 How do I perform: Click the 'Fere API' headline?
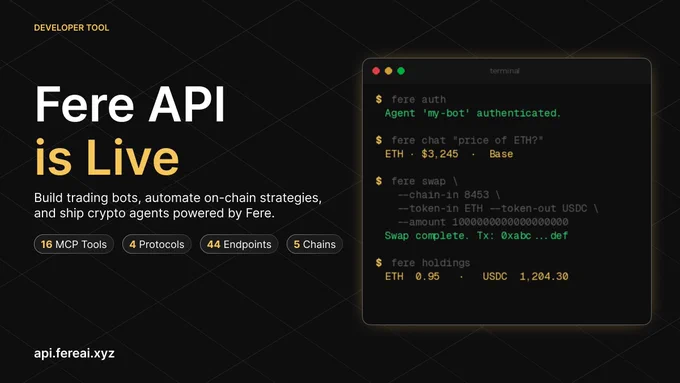[130, 104]
